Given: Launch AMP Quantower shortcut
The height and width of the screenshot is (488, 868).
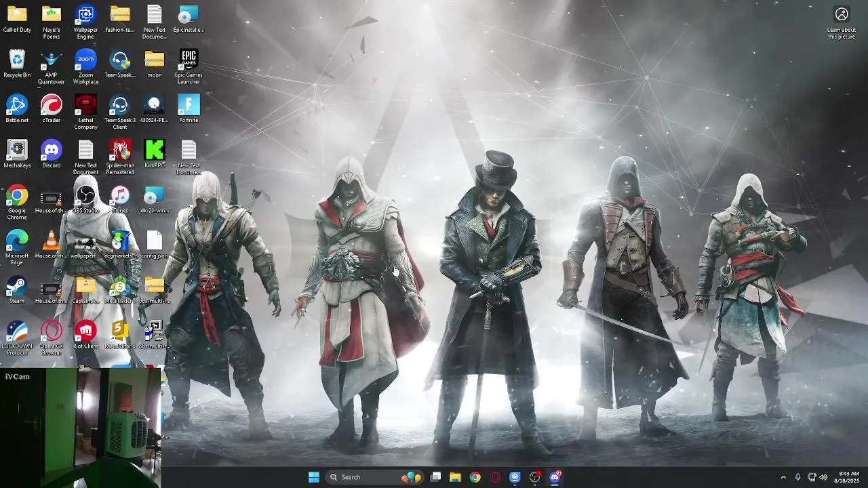Looking at the screenshot, I should (x=52, y=66).
